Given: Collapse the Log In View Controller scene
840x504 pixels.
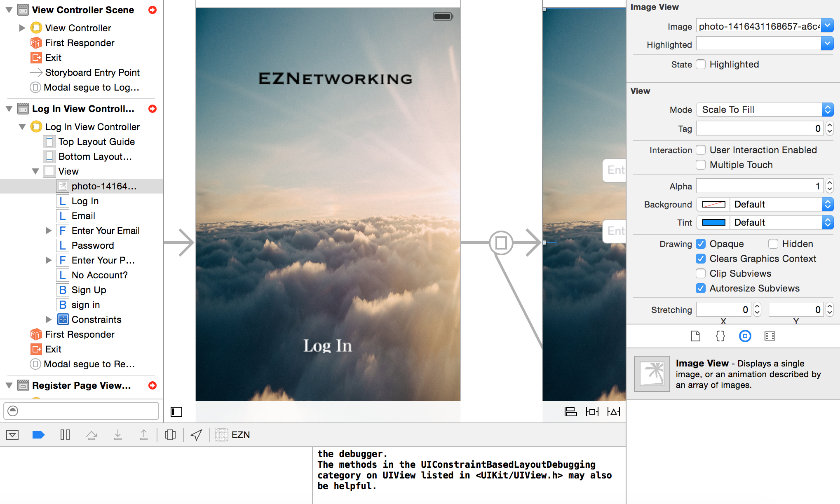Looking at the screenshot, I should (9, 109).
